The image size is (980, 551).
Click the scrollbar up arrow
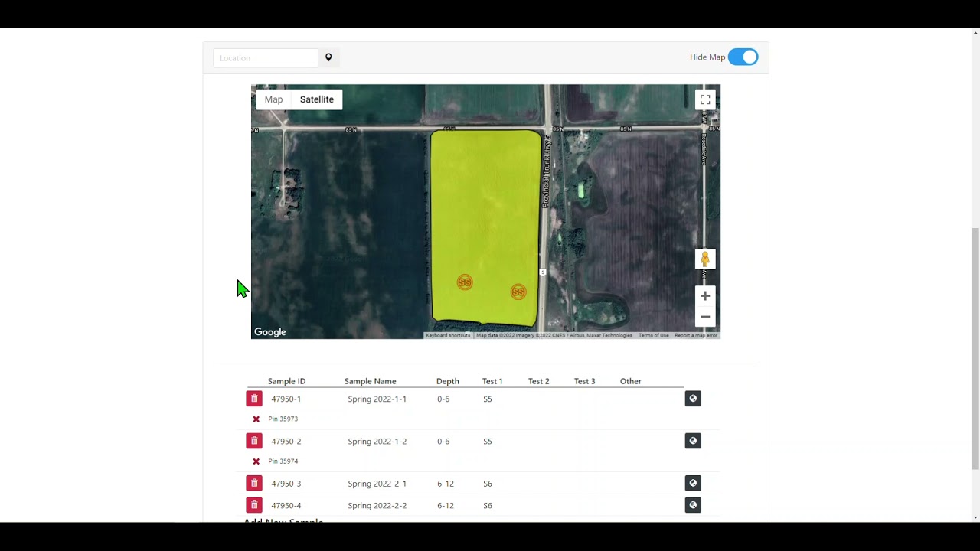tap(975, 33)
